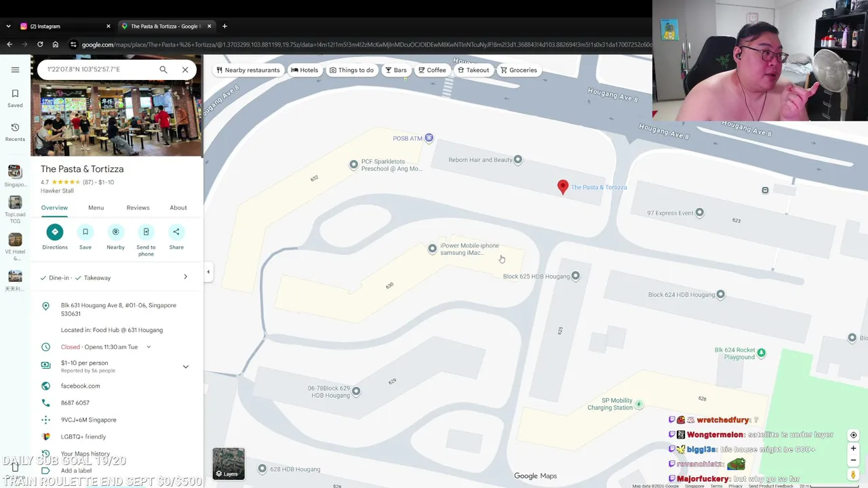View The Pasta & Tortizza cover photo

tap(117, 119)
